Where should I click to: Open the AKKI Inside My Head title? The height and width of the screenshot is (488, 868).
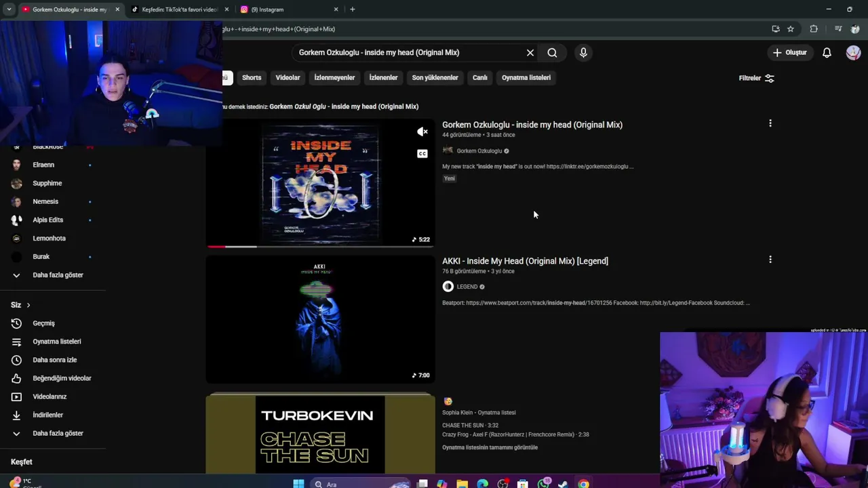pos(525,261)
